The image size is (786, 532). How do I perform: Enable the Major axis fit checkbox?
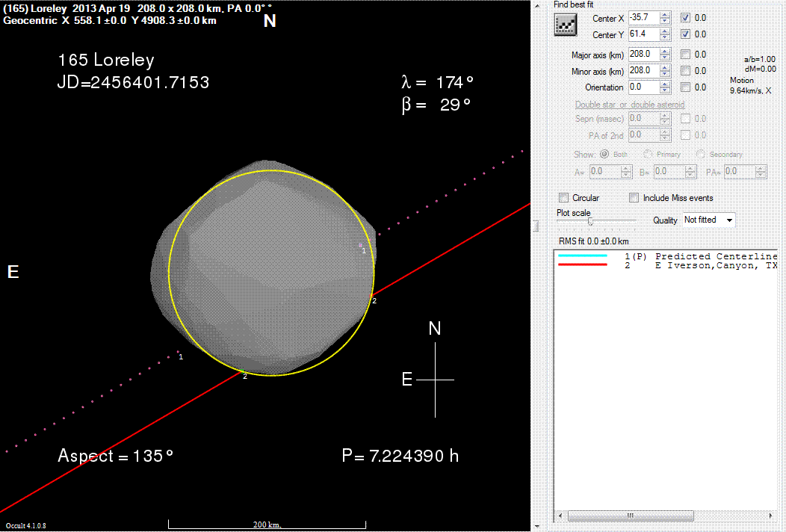pyautogui.click(x=685, y=54)
